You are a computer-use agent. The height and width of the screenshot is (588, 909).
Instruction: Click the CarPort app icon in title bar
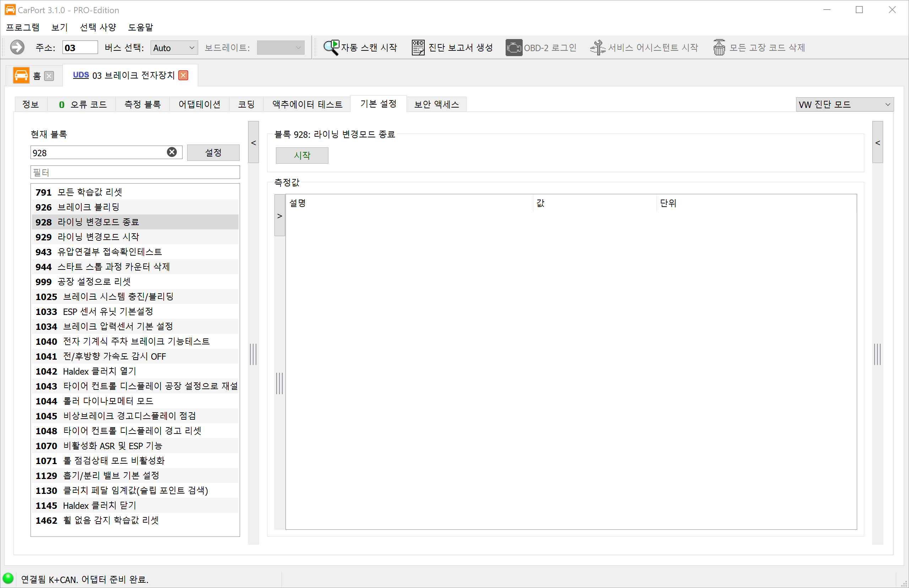pyautogui.click(x=10, y=10)
